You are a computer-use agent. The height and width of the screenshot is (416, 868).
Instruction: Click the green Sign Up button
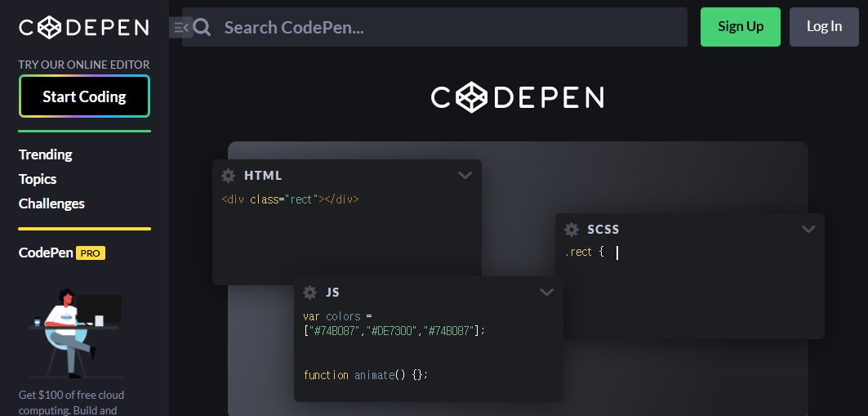point(740,27)
